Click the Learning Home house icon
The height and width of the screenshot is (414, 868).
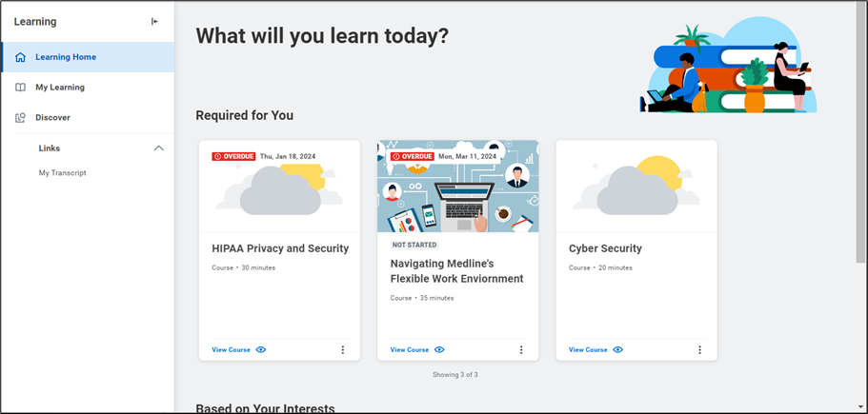[21, 57]
